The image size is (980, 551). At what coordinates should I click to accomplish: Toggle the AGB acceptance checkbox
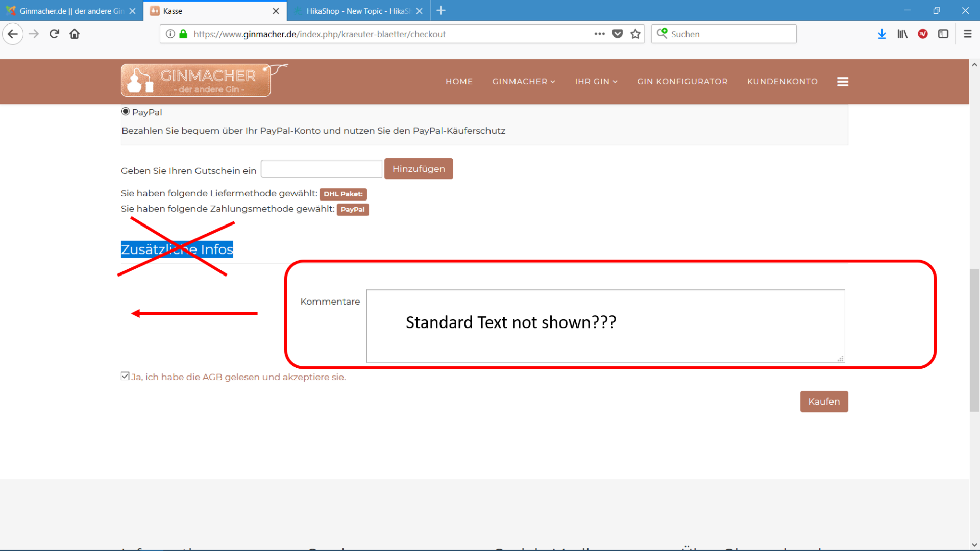click(x=125, y=377)
